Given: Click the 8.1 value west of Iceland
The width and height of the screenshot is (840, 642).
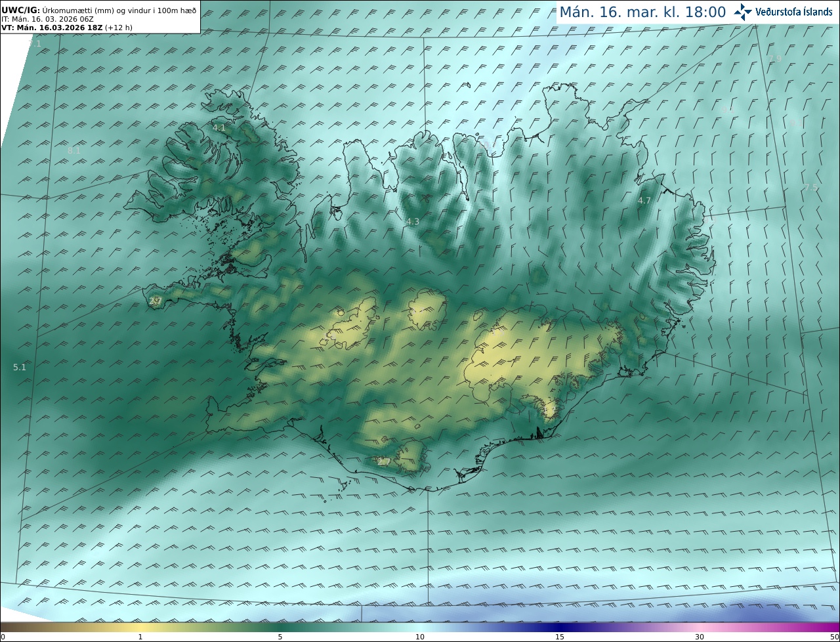Looking at the screenshot, I should click(x=74, y=151).
